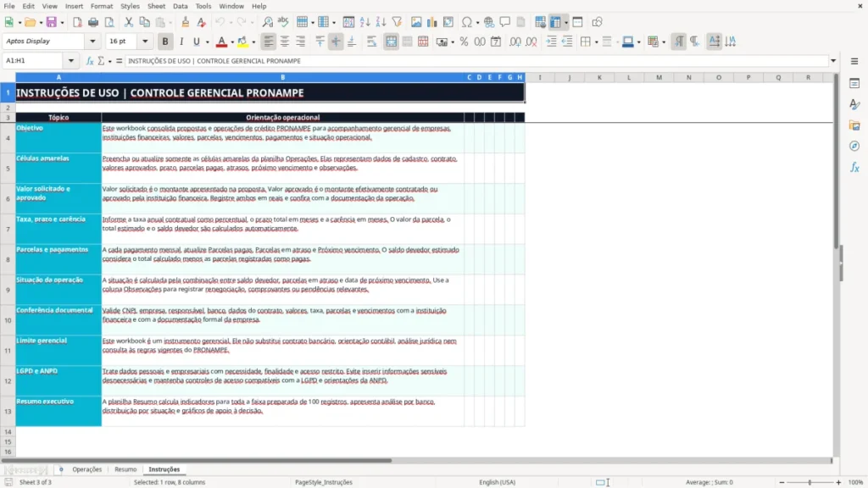Open the Format menu
Viewport: 868px width, 488px height.
102,6
